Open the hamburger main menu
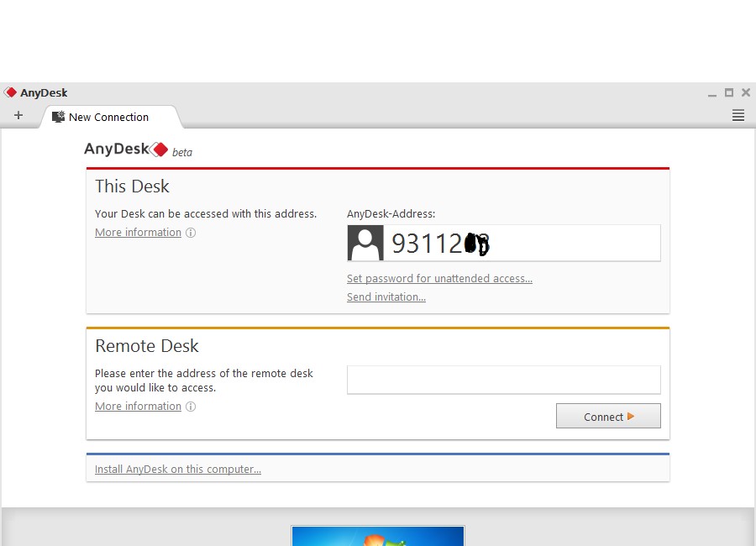Screen dimensions: 756x546 pos(738,116)
